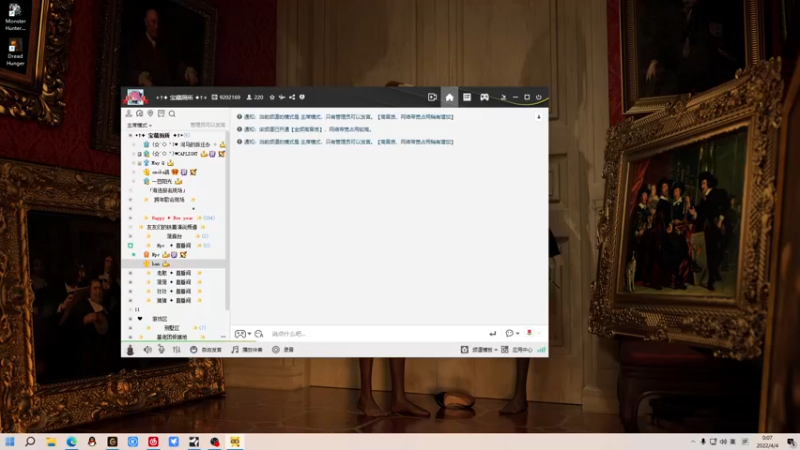Screen dimensions: 800x450
Task: Click the favorite star icon in header
Action: pyautogui.click(x=272, y=97)
